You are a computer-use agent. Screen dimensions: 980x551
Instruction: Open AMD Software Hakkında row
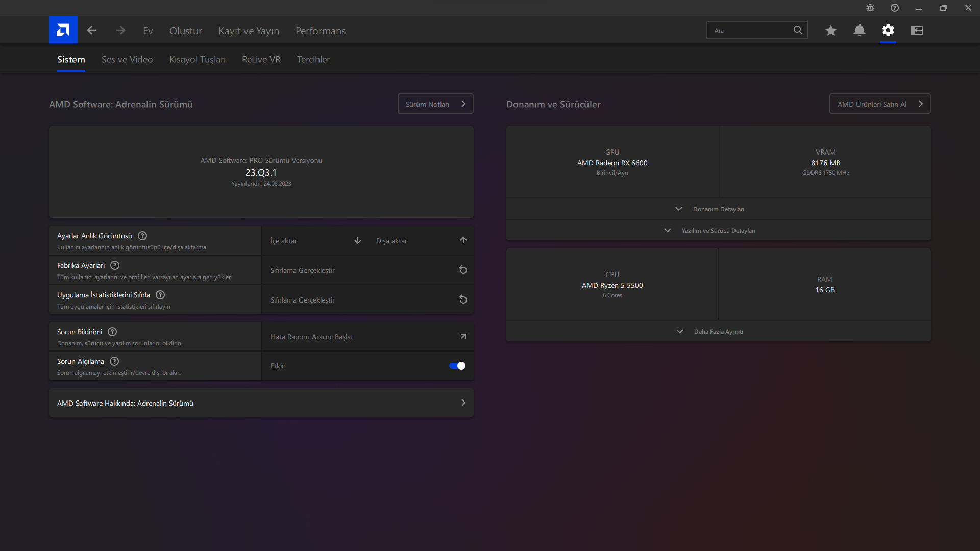point(261,403)
